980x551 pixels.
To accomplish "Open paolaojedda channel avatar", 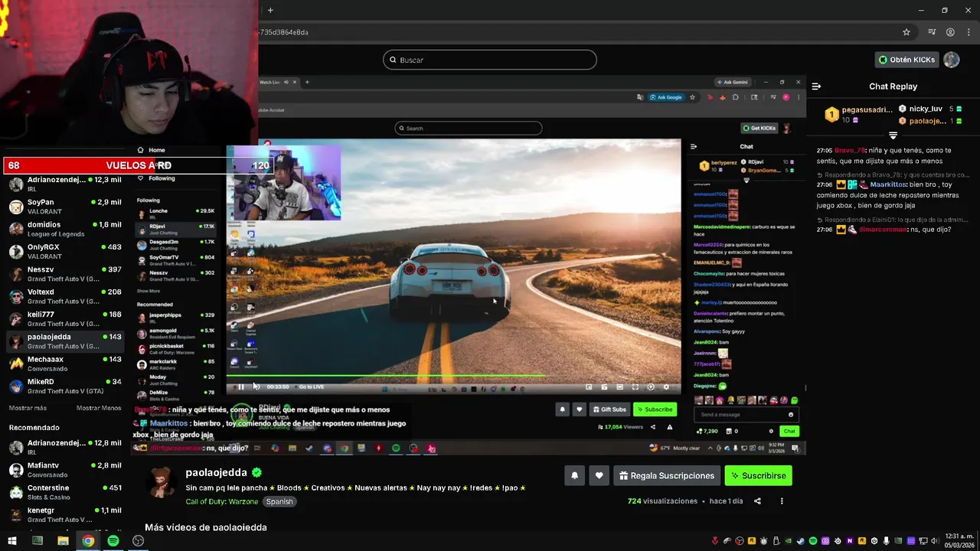I will tap(160, 483).
